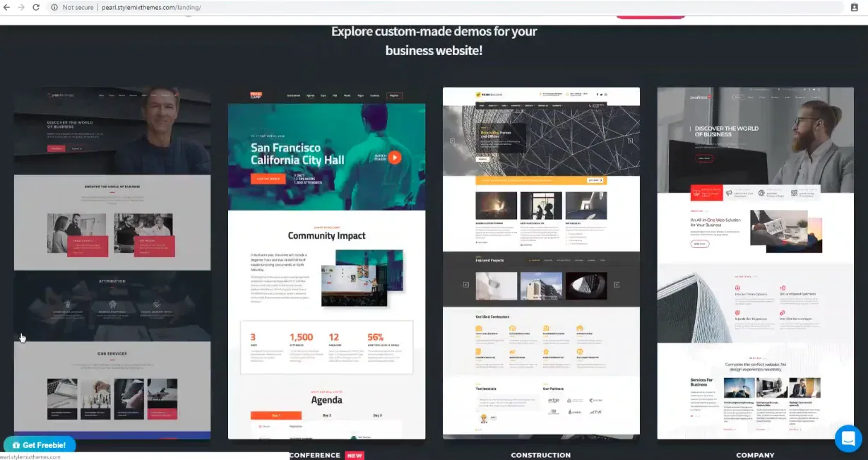Click the gift icon on Get Freebie

16,445
